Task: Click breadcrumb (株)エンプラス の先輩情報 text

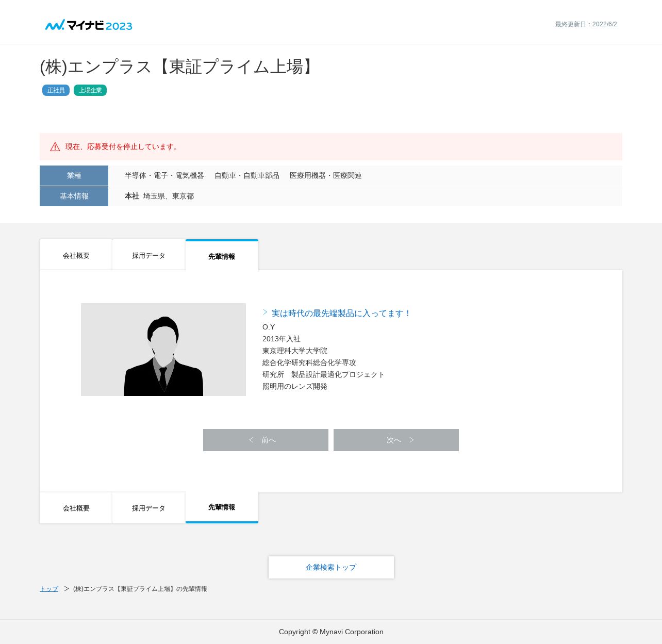Action: [140, 589]
